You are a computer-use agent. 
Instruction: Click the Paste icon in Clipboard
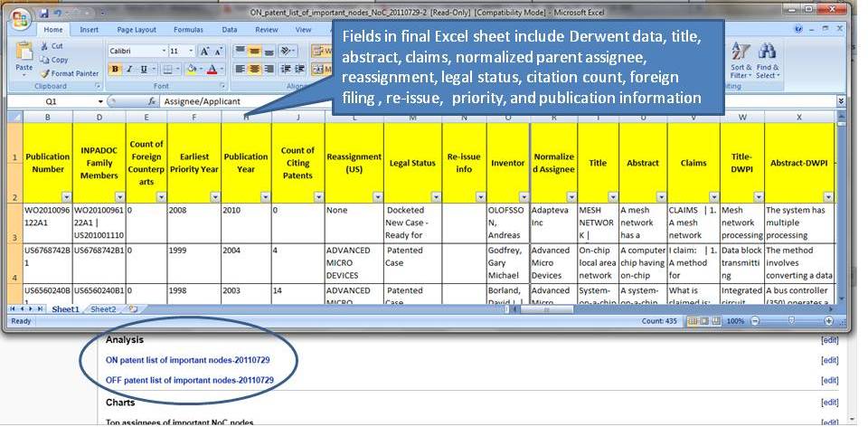[x=24, y=55]
